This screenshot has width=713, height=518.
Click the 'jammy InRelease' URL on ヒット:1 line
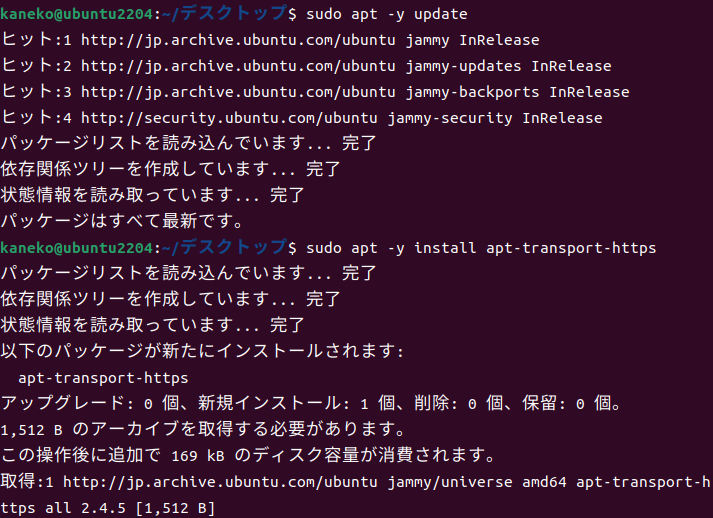pyautogui.click(x=310, y=40)
